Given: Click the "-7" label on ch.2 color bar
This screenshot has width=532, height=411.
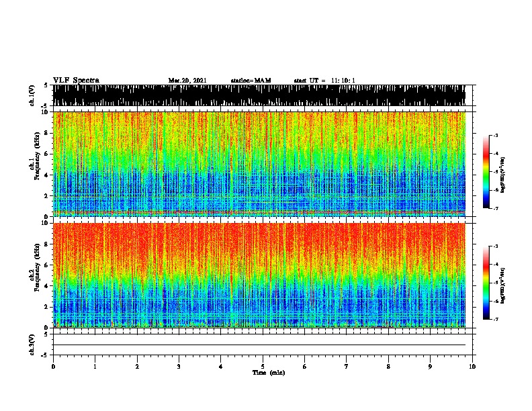Looking at the screenshot, I should click(496, 319).
